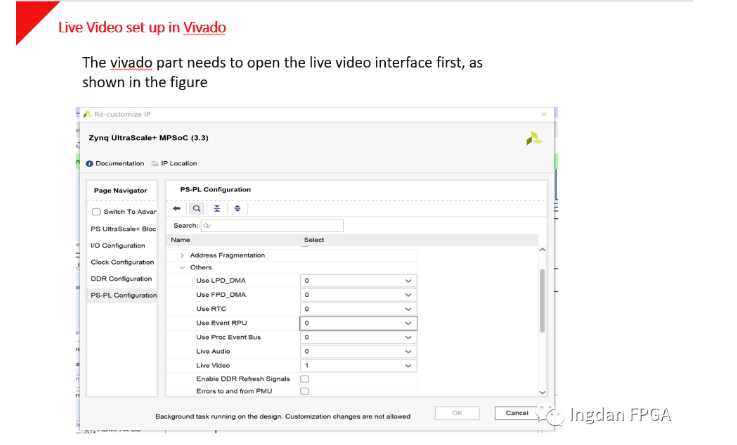
Task: Open I/O Configuration page
Action: [118, 246]
